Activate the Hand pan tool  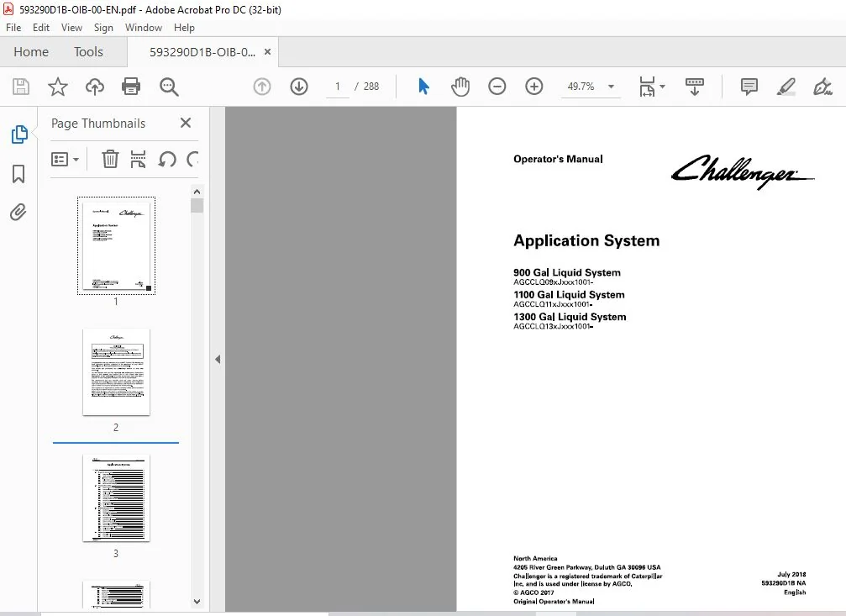click(460, 87)
